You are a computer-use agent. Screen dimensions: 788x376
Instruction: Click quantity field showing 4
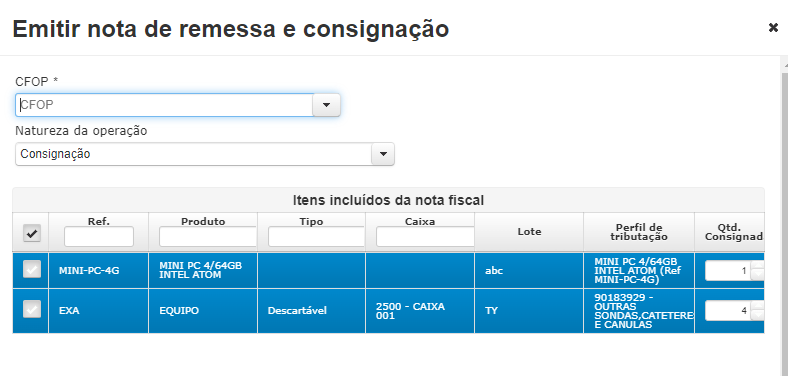[x=728, y=311]
